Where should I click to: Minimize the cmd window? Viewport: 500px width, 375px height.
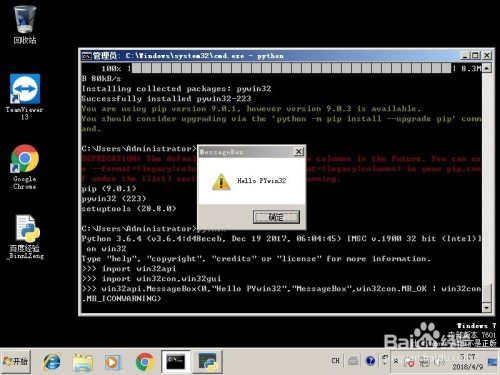coord(465,56)
